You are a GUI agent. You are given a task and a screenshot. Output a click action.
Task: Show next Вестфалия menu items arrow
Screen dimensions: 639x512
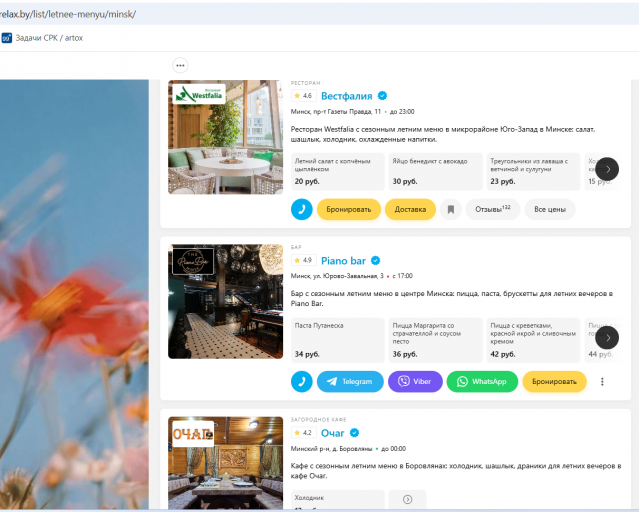pyautogui.click(x=607, y=169)
